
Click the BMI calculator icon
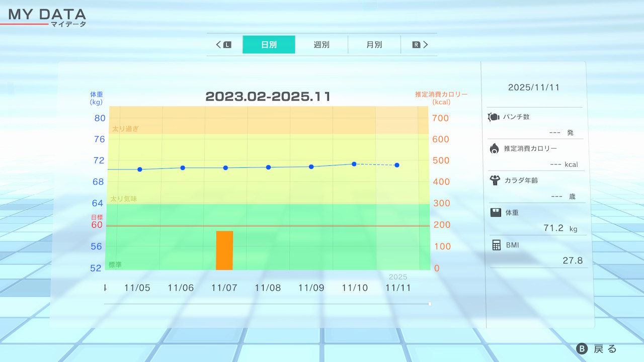[x=497, y=245]
